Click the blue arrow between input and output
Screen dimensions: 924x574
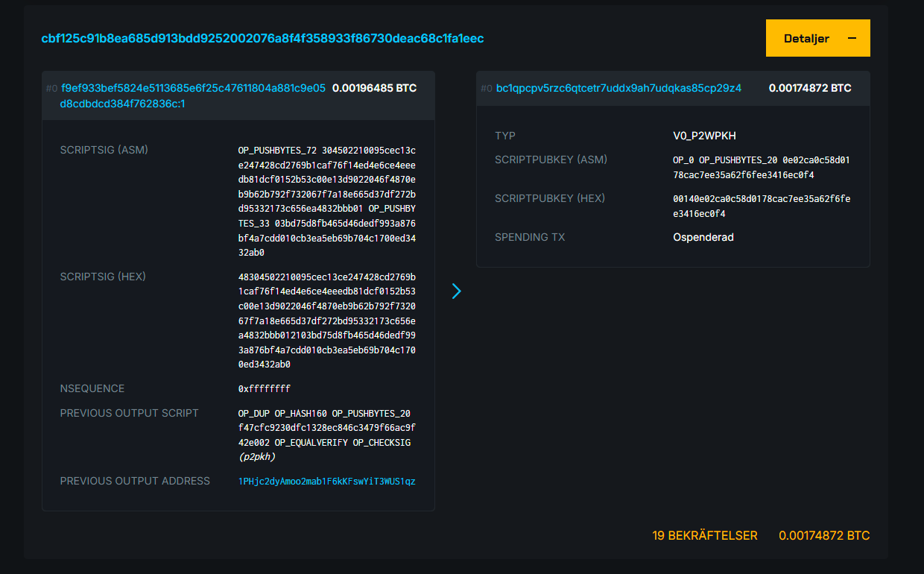457,291
